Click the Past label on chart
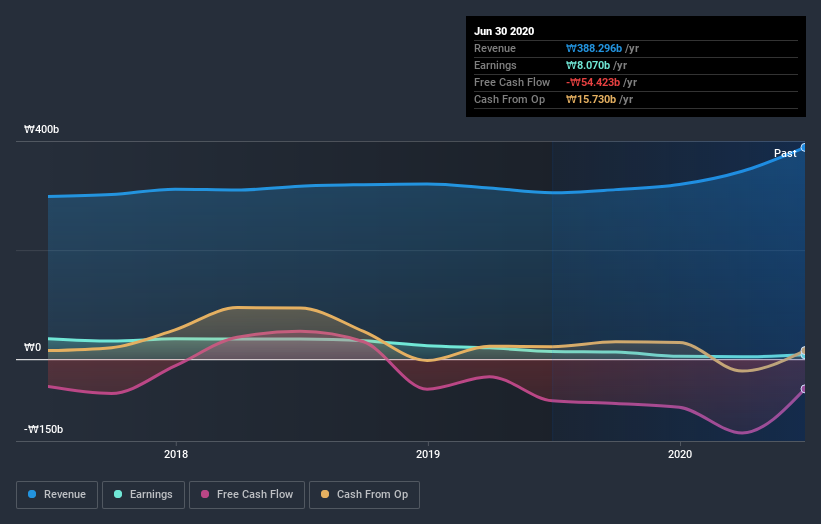The height and width of the screenshot is (524, 821). click(785, 153)
